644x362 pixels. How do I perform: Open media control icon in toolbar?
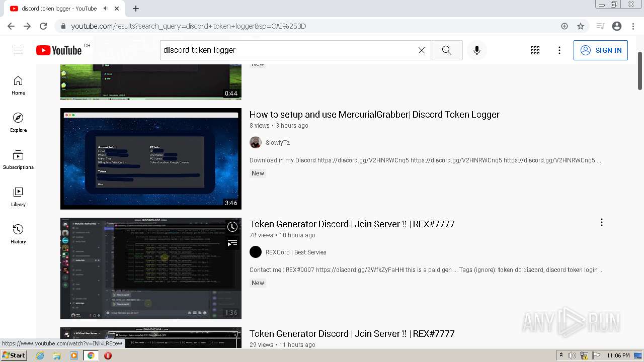[x=600, y=26]
